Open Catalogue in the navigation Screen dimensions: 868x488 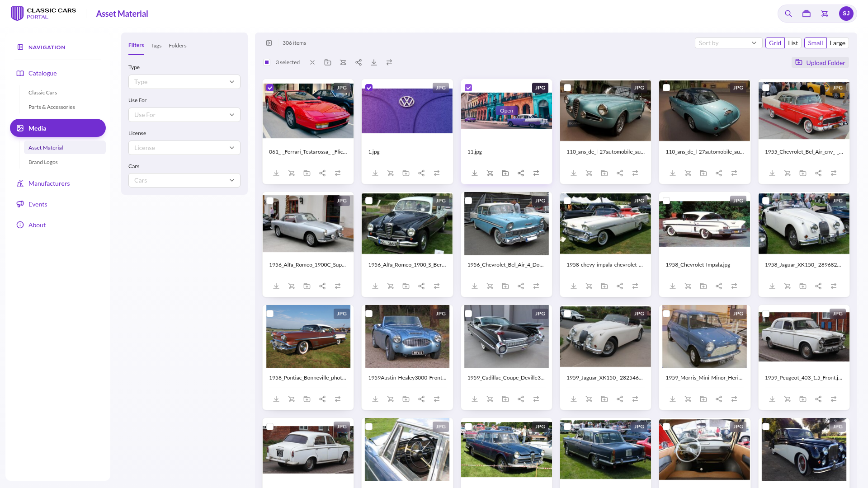click(x=42, y=73)
